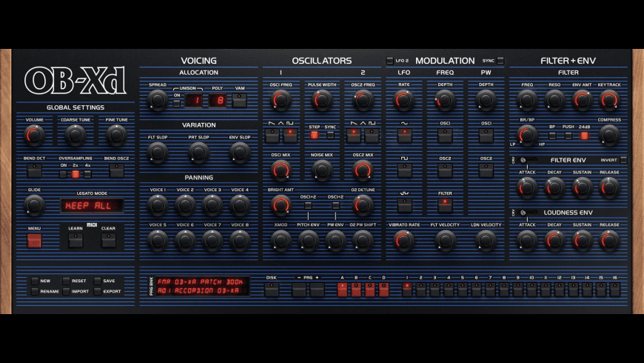Select bank group C button
This screenshot has height=363, width=644.
(x=370, y=290)
